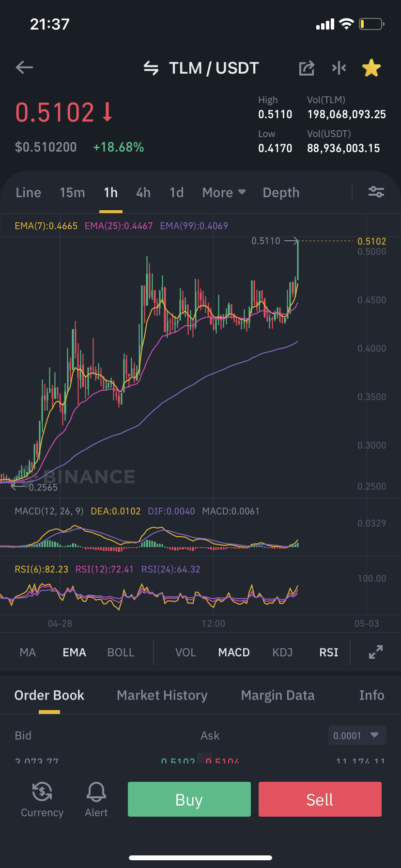401x868 pixels.
Task: Tap the back arrow icon
Action: click(24, 68)
